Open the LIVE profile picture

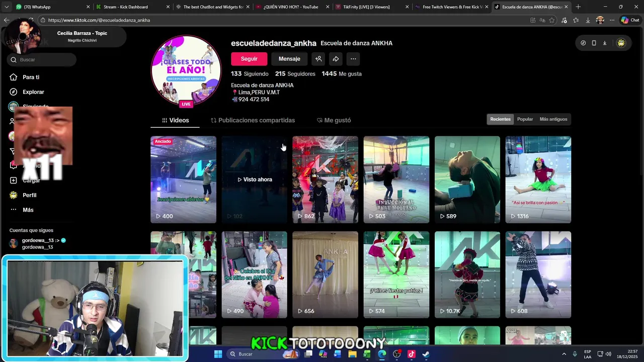(x=186, y=70)
